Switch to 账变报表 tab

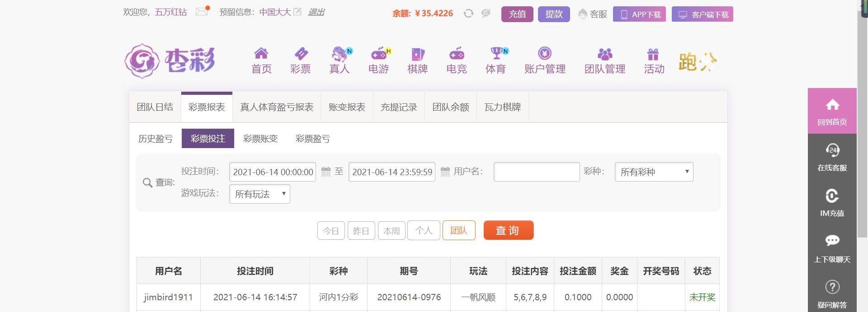click(x=347, y=107)
